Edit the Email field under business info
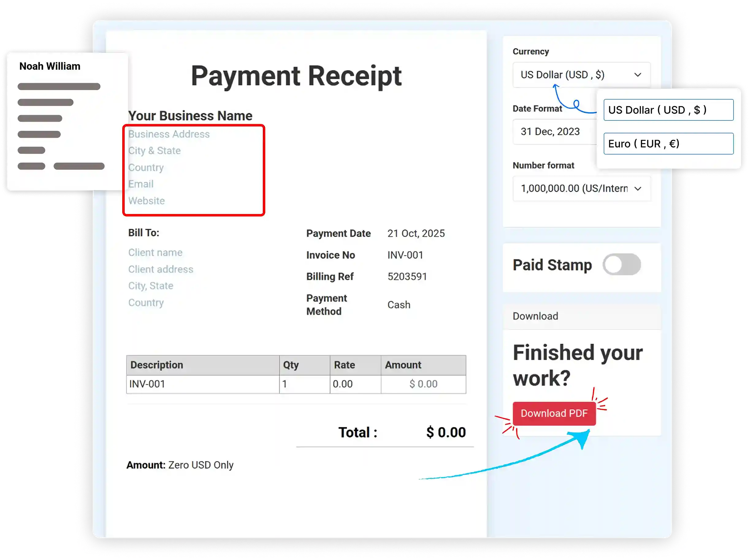 [140, 184]
